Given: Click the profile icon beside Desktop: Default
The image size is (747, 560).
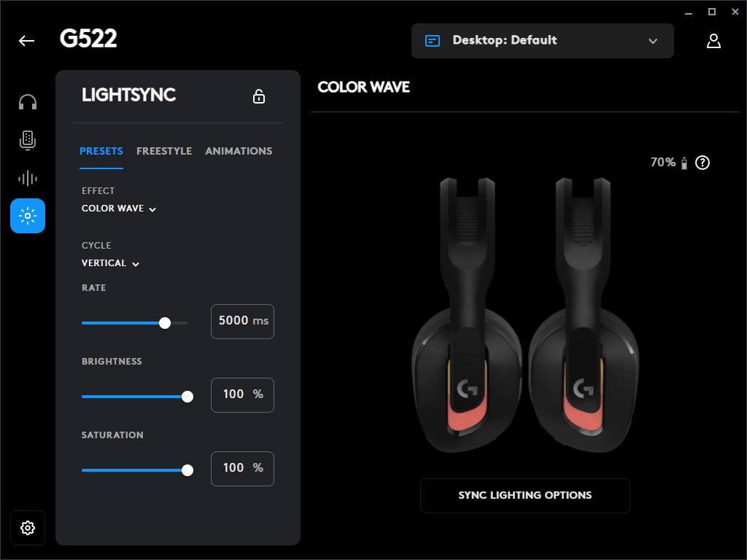Looking at the screenshot, I should (432, 41).
